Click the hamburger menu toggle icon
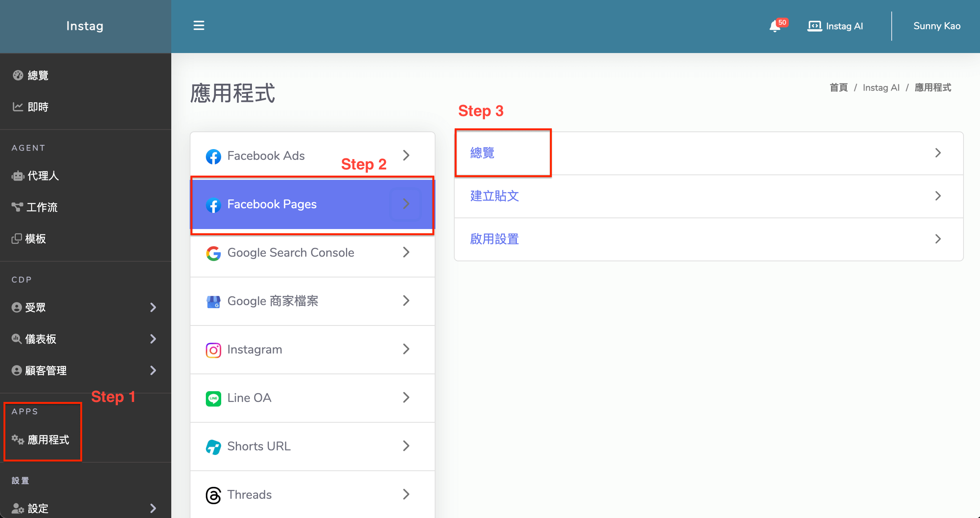 199,26
